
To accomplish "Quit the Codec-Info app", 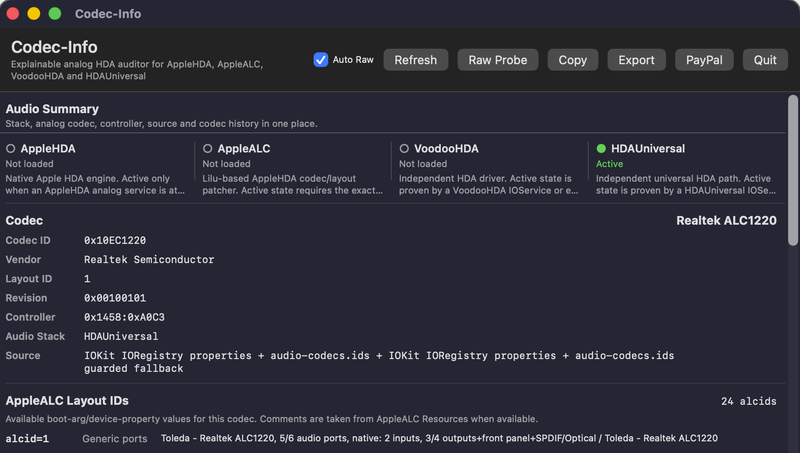I will (x=765, y=60).
